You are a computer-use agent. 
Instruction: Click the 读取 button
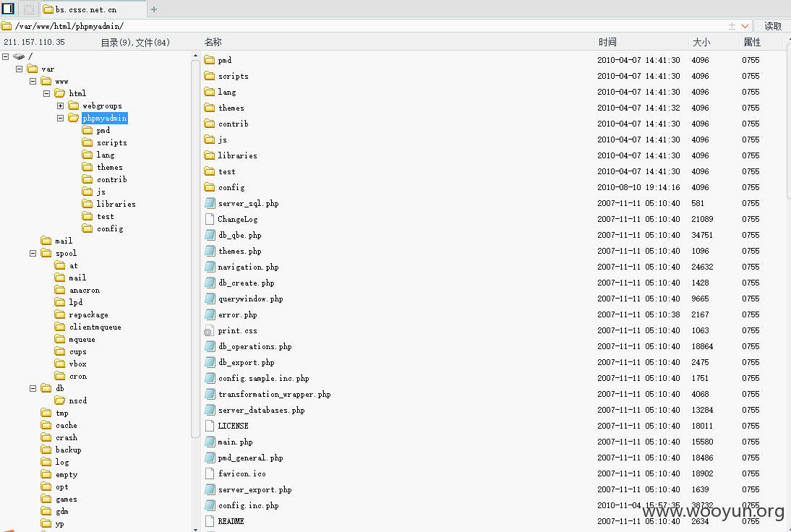coord(772,26)
